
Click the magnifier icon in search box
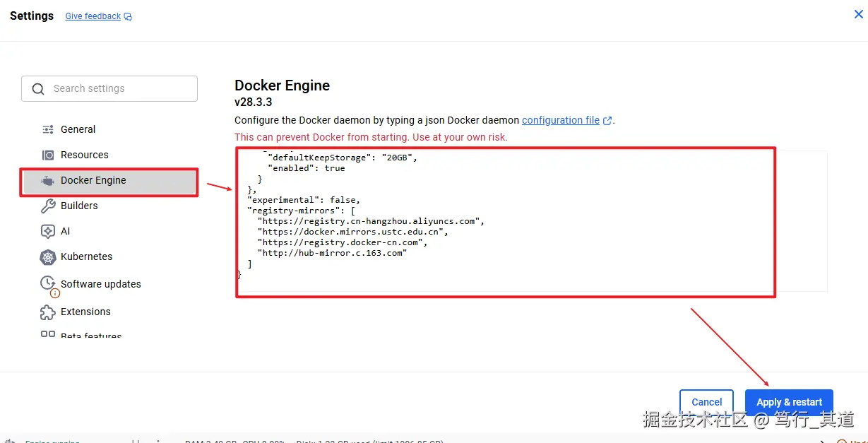pos(37,89)
